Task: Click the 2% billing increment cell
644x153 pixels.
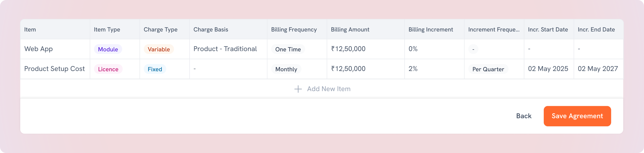Action: point(413,69)
